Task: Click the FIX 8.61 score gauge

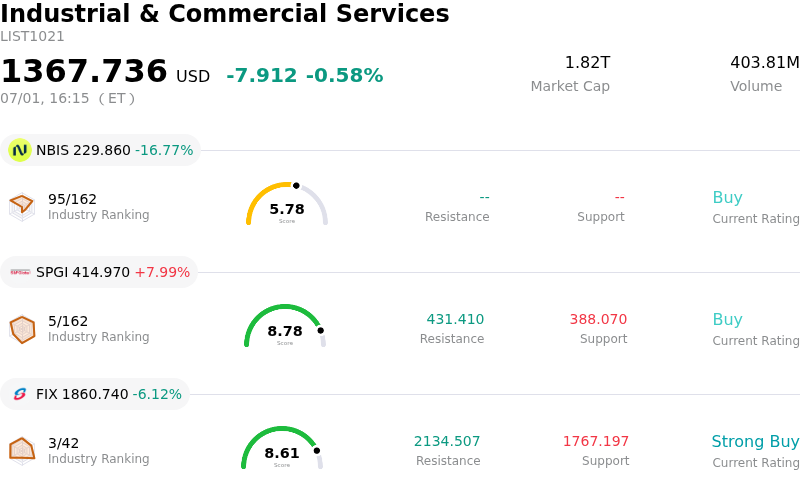Action: (x=282, y=448)
